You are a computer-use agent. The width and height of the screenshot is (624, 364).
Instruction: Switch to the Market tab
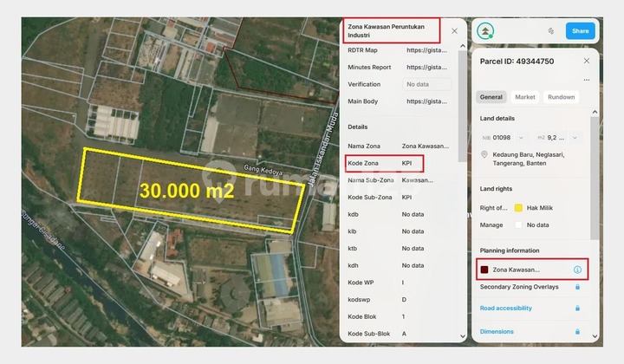525,97
